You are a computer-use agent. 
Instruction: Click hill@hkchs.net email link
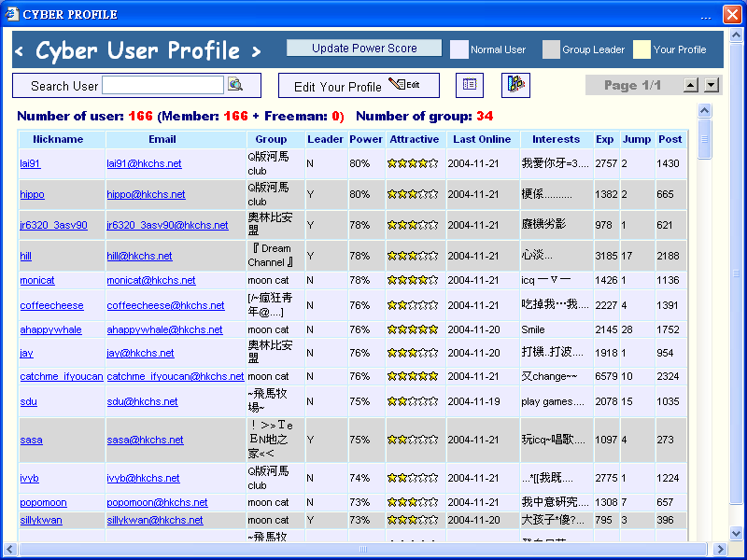click(139, 256)
